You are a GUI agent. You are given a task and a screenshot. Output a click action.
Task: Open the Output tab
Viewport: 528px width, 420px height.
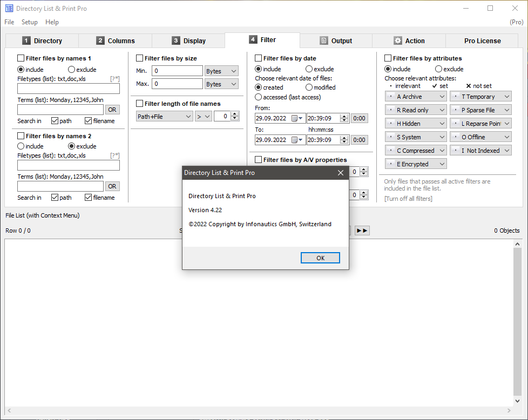point(336,40)
